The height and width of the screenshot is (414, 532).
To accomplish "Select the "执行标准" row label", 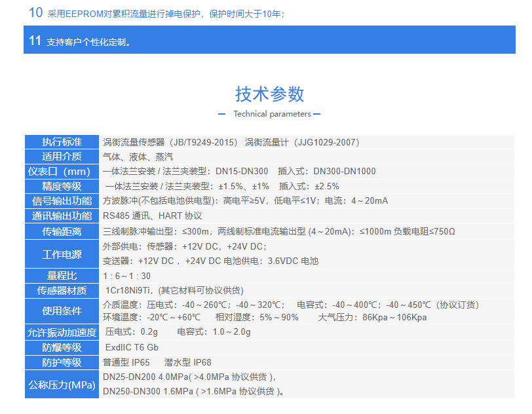I will pos(62,142).
